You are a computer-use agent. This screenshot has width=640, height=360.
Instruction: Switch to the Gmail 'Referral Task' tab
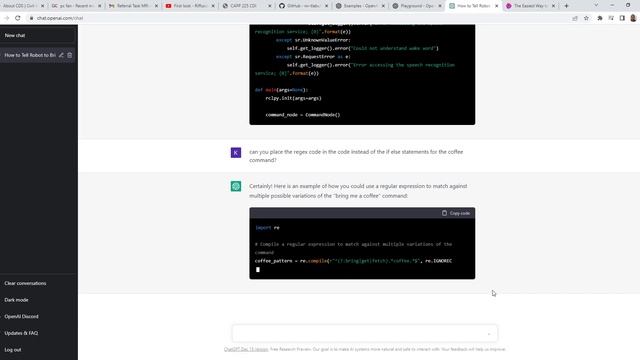[x=133, y=6]
